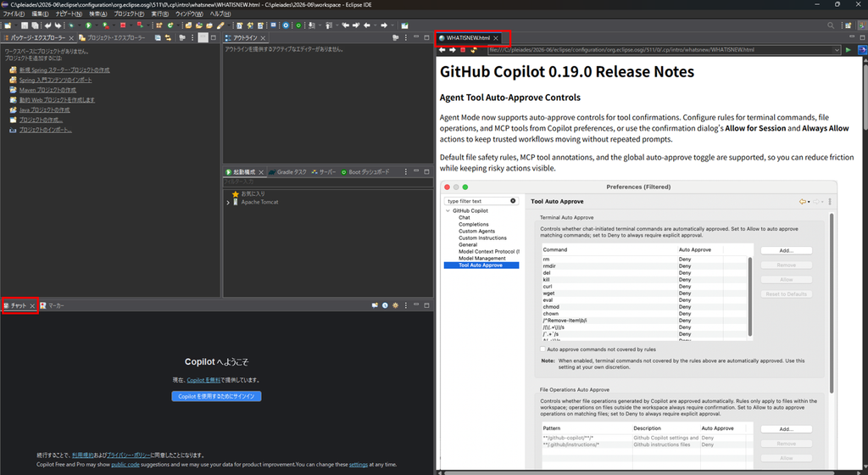This screenshot has height=475, width=868.
Task: Click gear settings icon in Chat view
Action: tap(395, 305)
